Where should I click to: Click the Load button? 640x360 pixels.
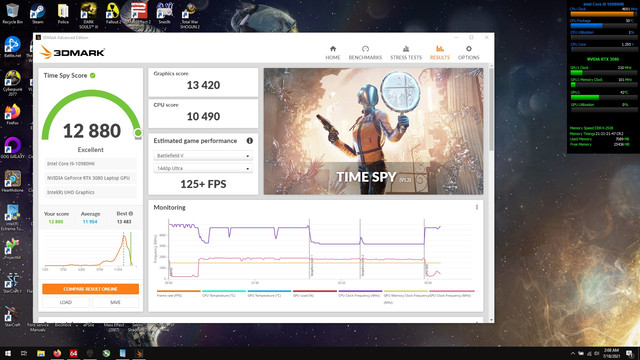[x=66, y=302]
